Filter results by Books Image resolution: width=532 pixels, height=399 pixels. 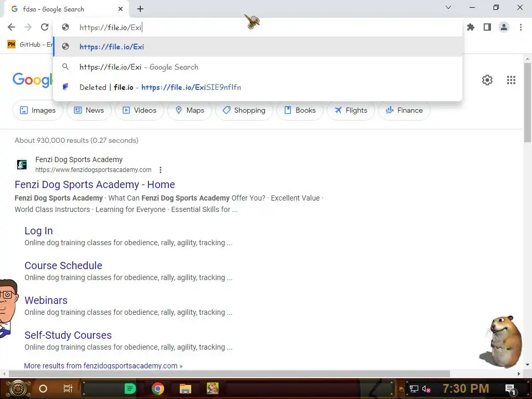(300, 110)
